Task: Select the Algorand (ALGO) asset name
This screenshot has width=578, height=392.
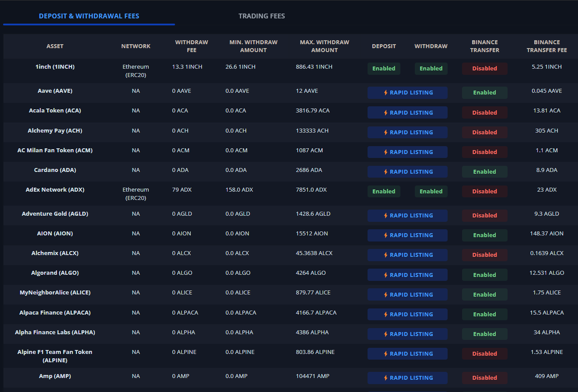Action: coord(55,273)
